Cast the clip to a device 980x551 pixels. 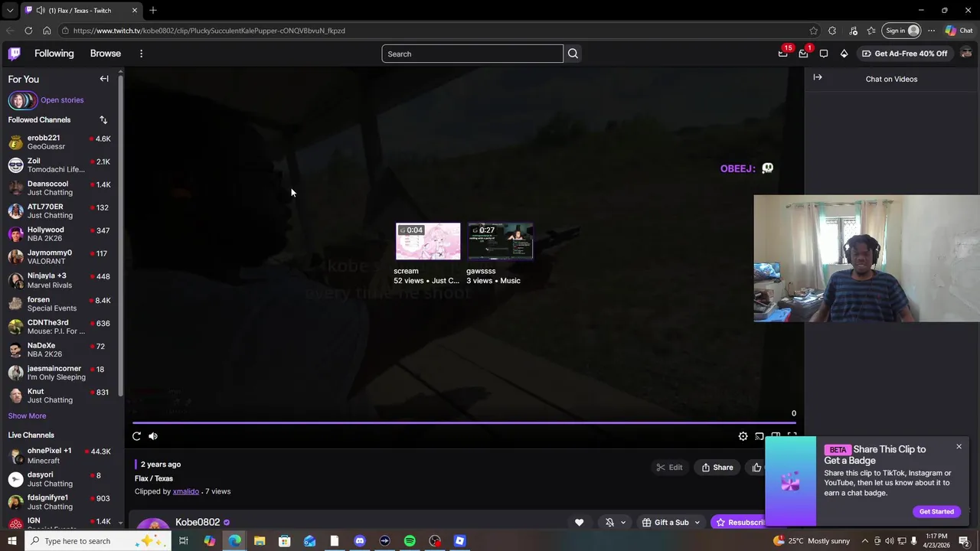759,436
